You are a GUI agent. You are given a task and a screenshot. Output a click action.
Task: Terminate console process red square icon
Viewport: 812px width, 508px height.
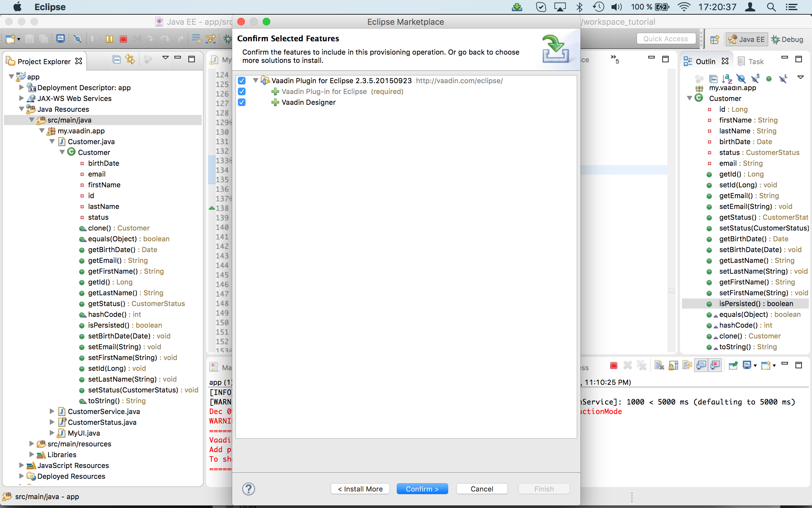click(614, 365)
